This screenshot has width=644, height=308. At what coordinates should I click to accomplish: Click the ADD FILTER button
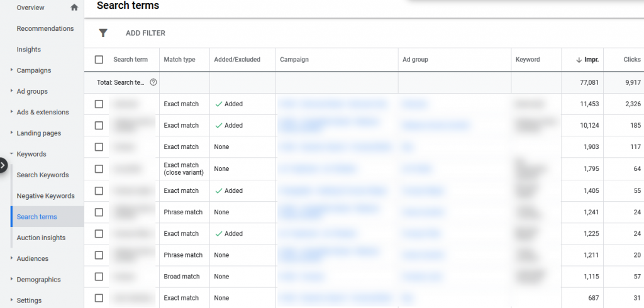point(145,33)
